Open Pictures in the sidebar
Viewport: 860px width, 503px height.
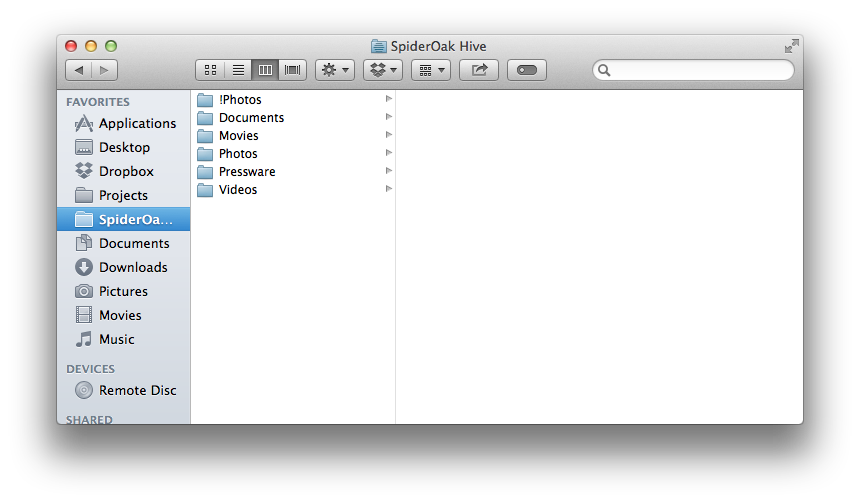(124, 291)
